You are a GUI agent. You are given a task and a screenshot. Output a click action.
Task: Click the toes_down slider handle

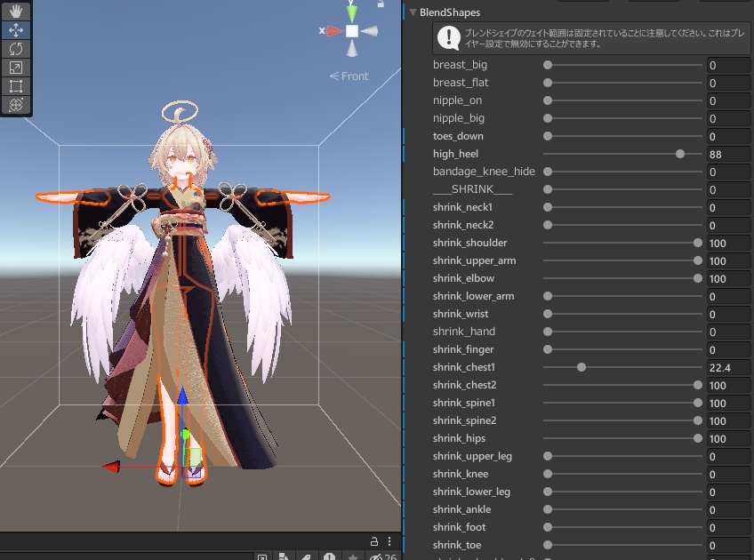[548, 136]
